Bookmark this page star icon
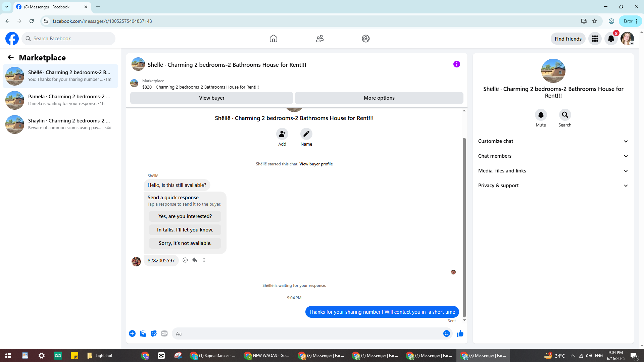 coord(595,21)
